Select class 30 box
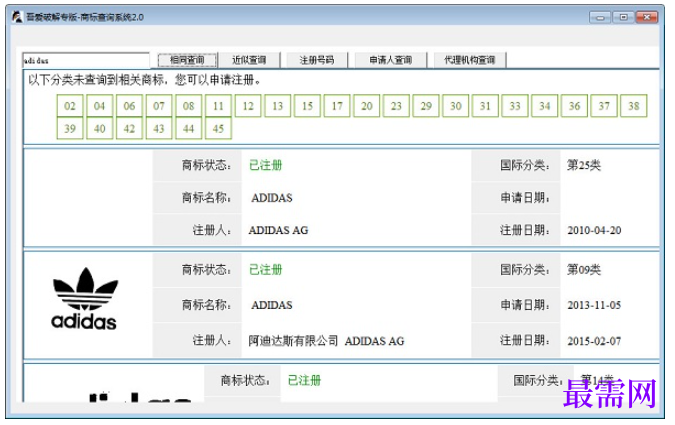 456,106
